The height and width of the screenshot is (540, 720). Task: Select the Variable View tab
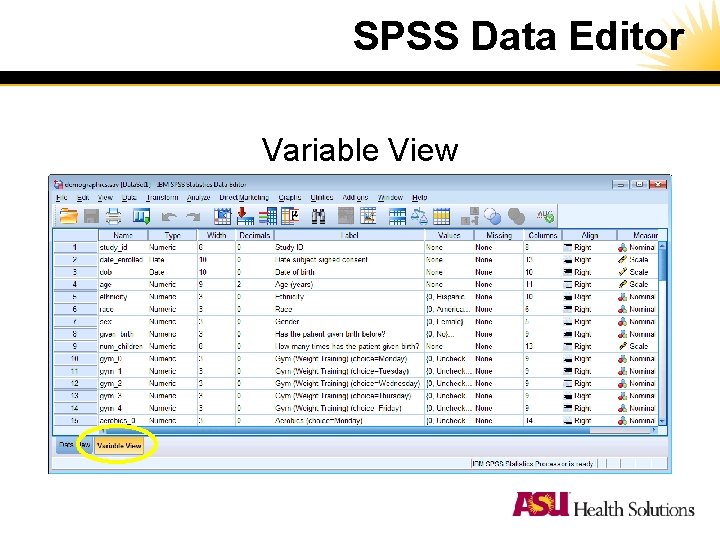[119, 445]
